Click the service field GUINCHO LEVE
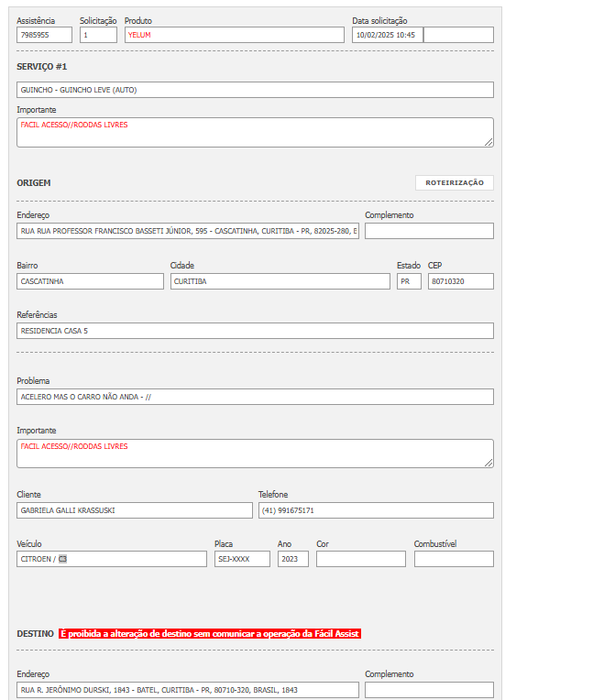Image resolution: width=593 pixels, height=700 pixels. click(255, 90)
